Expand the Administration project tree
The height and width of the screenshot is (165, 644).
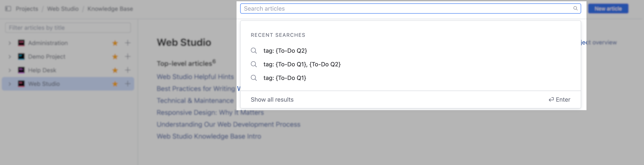click(x=10, y=43)
